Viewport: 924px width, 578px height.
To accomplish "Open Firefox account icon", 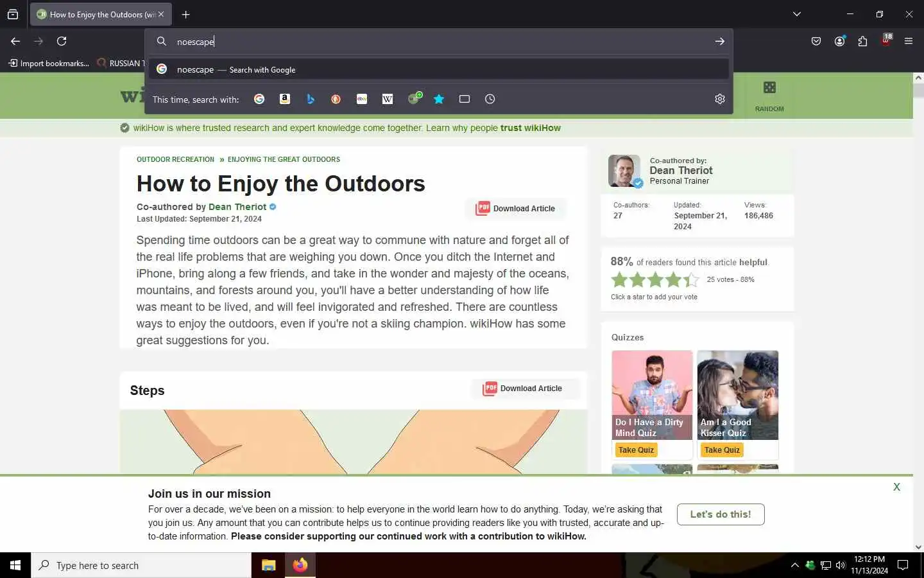I will tap(839, 41).
